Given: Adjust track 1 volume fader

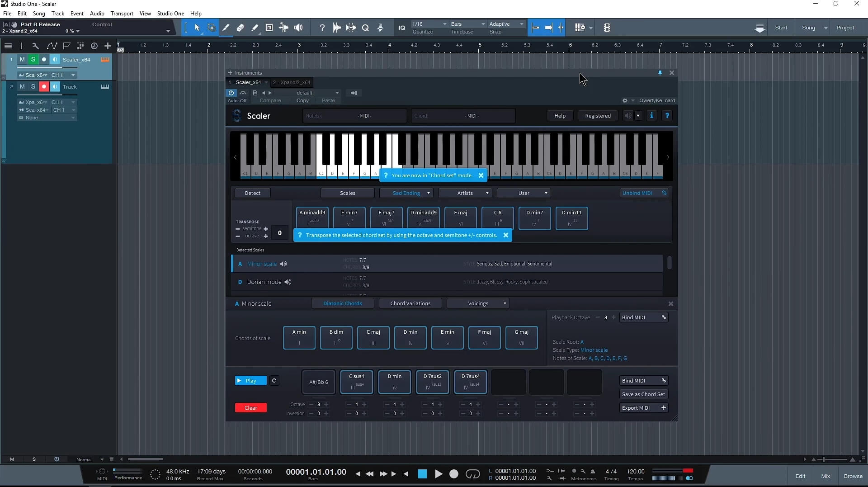Looking at the screenshot, I should pyautogui.click(x=47, y=67).
